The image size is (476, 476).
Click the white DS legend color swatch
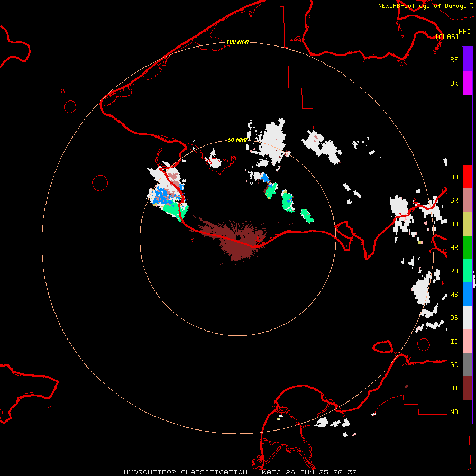(x=467, y=317)
